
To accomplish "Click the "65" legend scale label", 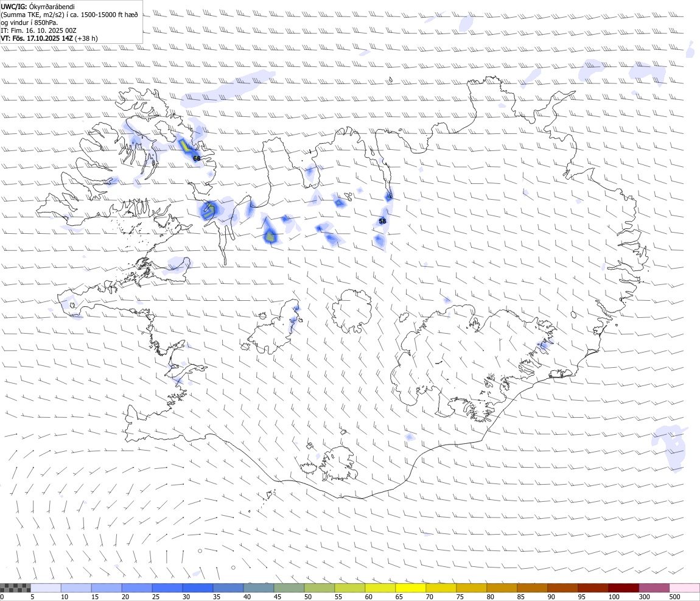I will [x=399, y=597].
